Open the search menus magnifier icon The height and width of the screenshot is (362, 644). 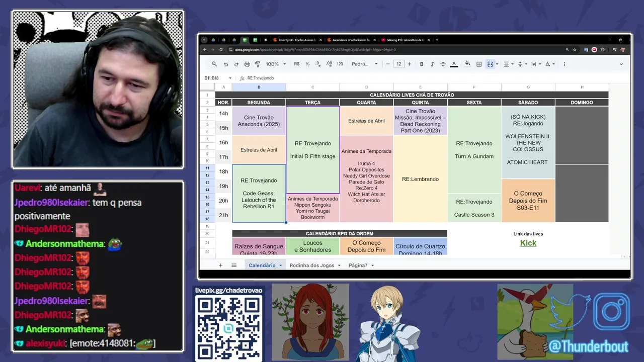[214, 64]
